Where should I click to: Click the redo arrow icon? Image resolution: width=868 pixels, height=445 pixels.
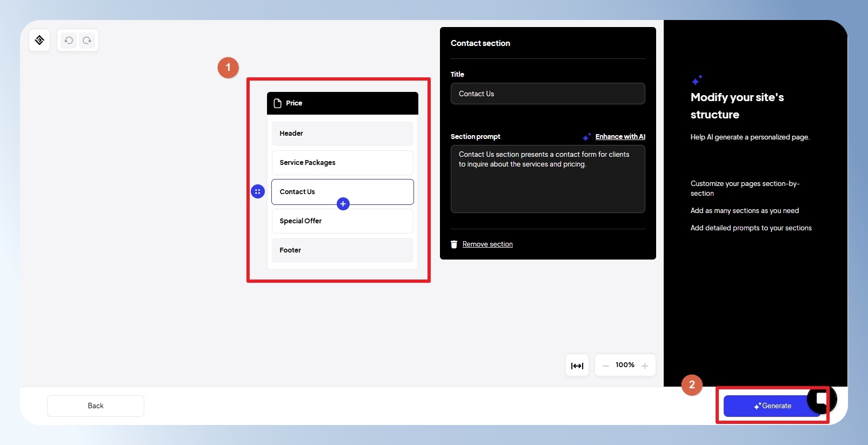87,41
